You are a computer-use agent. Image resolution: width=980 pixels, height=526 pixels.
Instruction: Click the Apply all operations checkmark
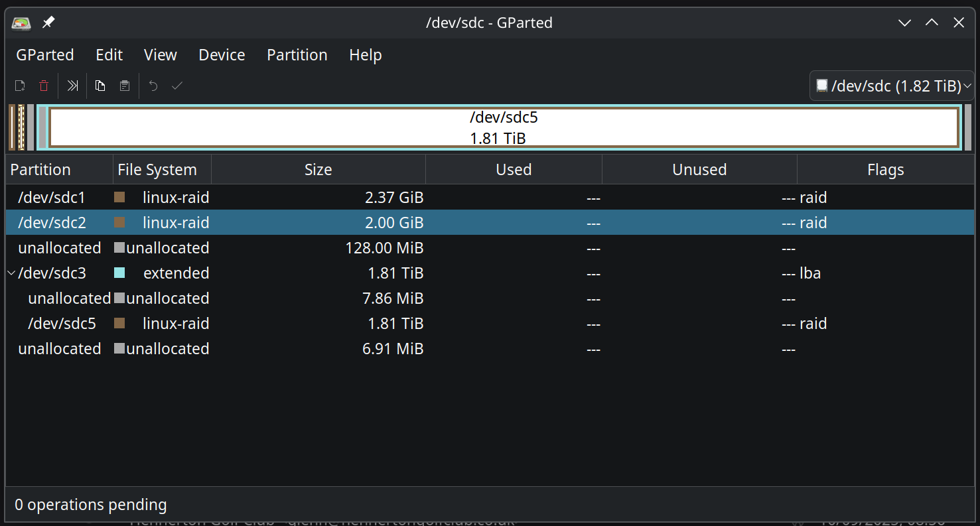(177, 86)
